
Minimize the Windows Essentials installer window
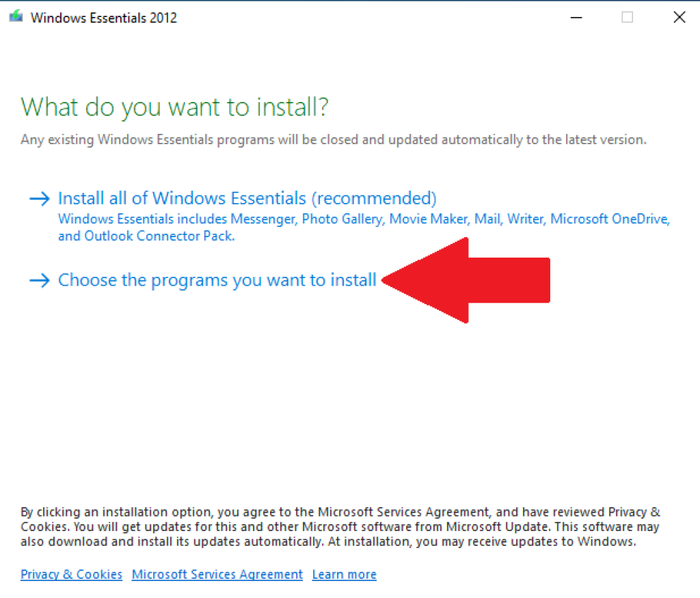pyautogui.click(x=576, y=17)
